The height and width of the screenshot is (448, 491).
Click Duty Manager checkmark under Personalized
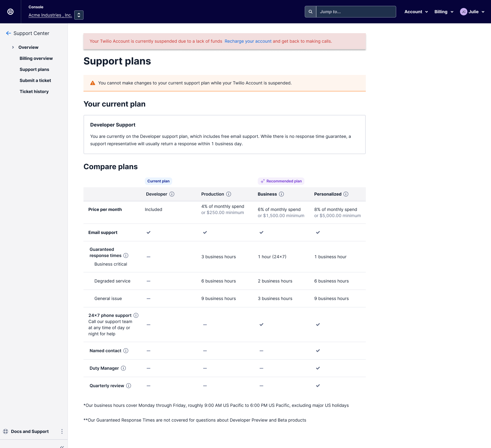coord(318,368)
